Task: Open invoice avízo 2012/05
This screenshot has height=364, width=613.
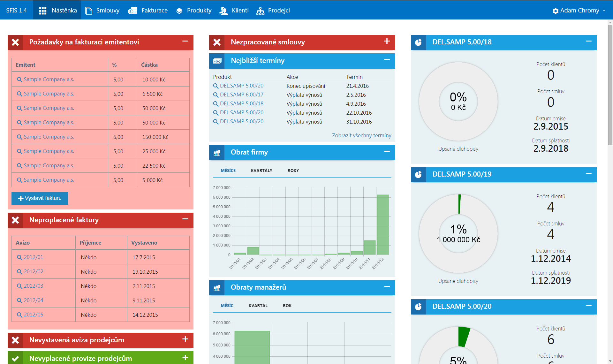Action: coord(30,315)
